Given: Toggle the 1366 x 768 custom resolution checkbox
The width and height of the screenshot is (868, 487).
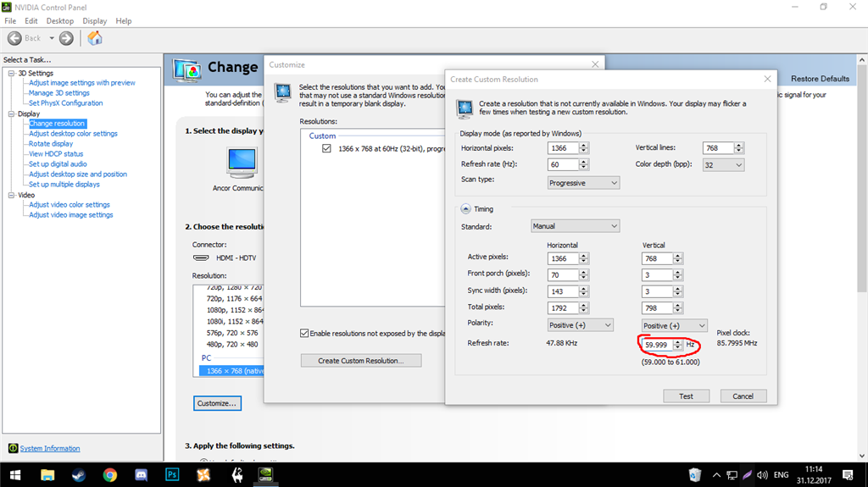Looking at the screenshot, I should tap(326, 148).
